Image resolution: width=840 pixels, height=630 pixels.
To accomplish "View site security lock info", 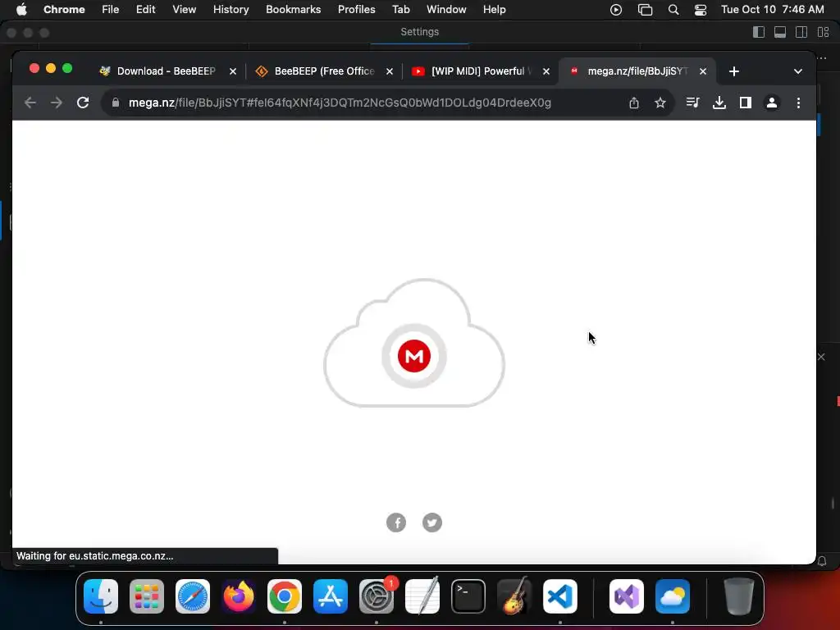I will click(115, 103).
